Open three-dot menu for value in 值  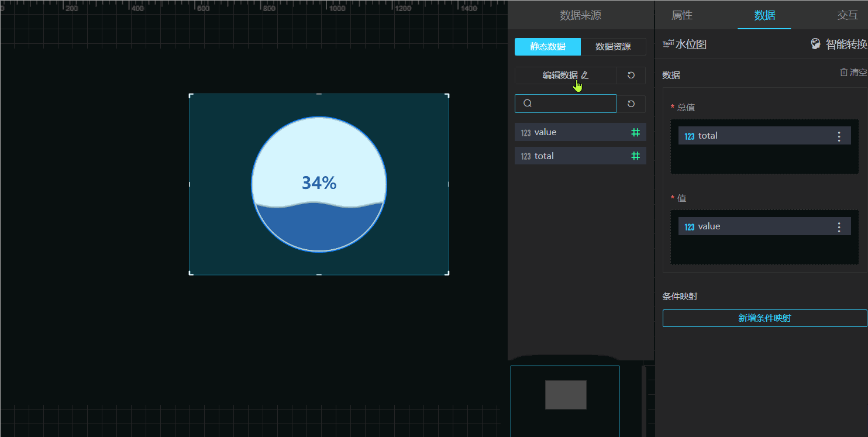point(839,227)
